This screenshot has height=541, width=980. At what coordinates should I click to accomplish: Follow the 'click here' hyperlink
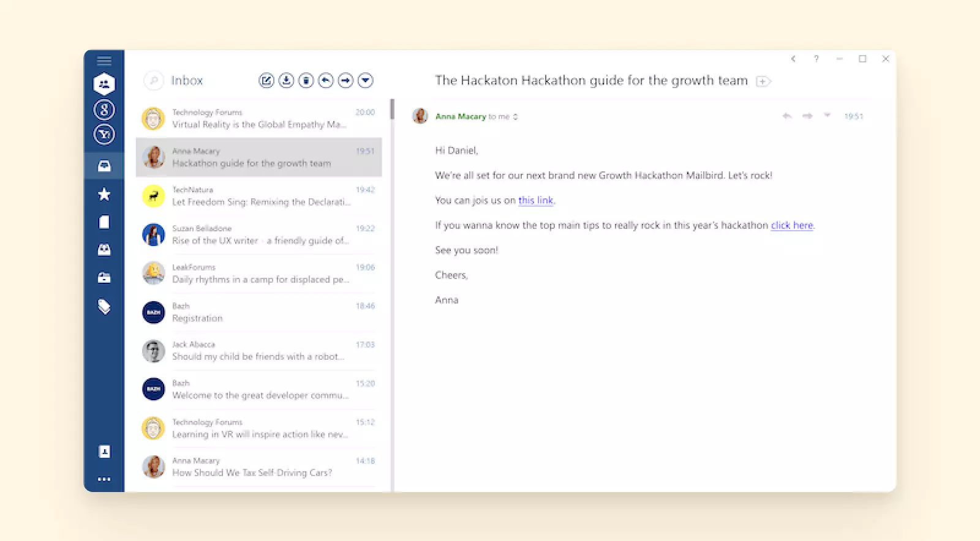pyautogui.click(x=791, y=225)
